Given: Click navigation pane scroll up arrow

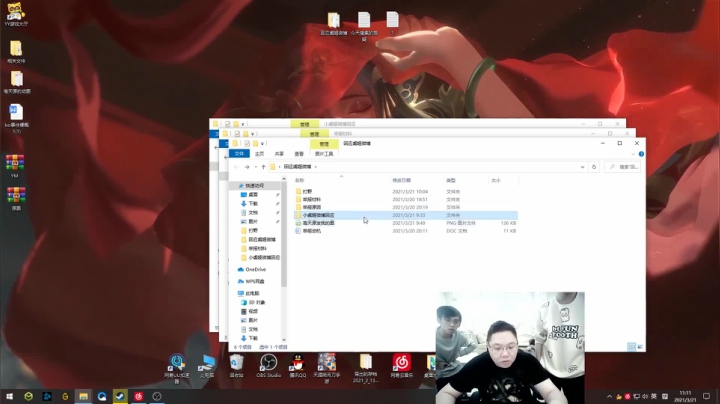Looking at the screenshot, I should point(284,179).
